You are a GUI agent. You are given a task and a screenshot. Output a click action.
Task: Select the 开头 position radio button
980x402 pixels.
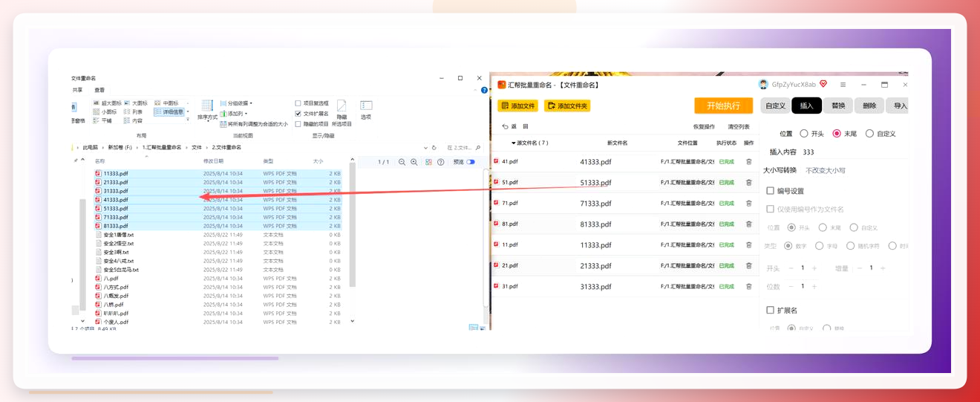click(804, 134)
